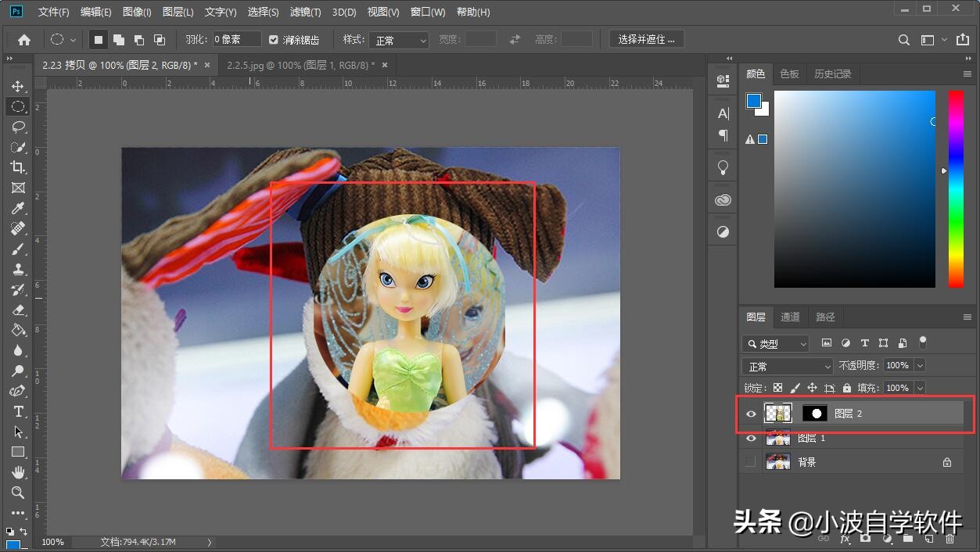Select the Elliptical Marquee tool in toolbox
The width and height of the screenshot is (980, 552).
pos(18,106)
